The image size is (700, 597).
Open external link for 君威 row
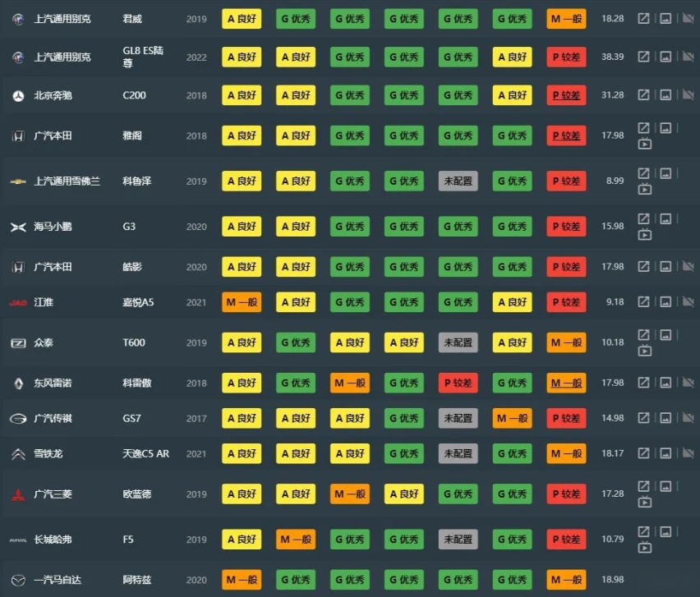coord(643,19)
